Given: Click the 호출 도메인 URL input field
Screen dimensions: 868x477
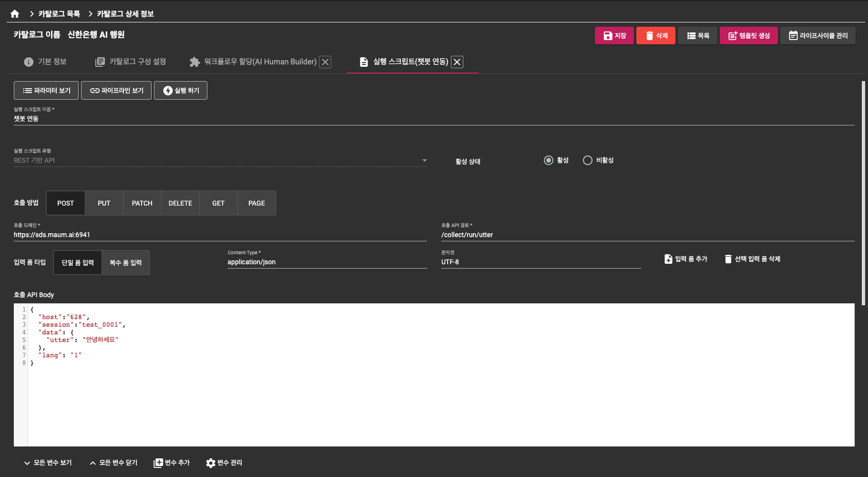Looking at the screenshot, I should pyautogui.click(x=220, y=235).
